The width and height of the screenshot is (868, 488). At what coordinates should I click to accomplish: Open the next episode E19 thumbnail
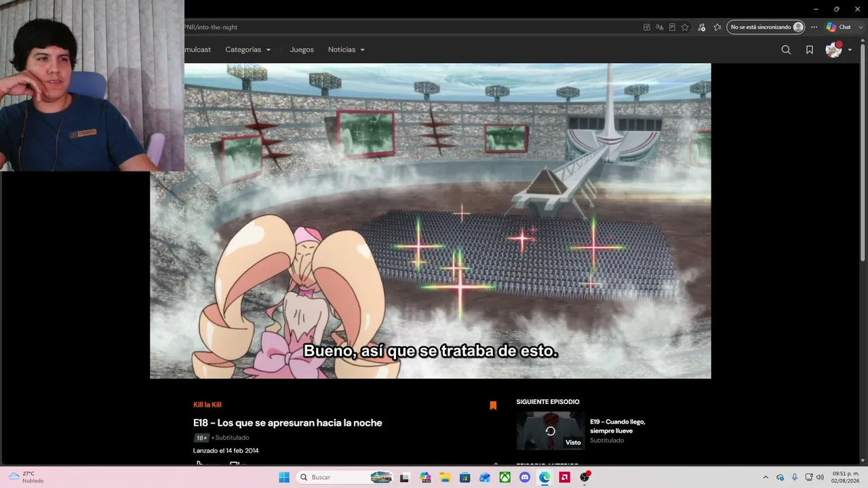click(x=550, y=431)
